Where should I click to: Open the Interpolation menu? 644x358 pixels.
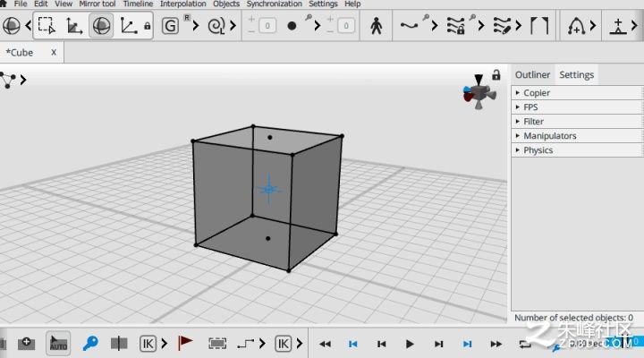pos(182,4)
